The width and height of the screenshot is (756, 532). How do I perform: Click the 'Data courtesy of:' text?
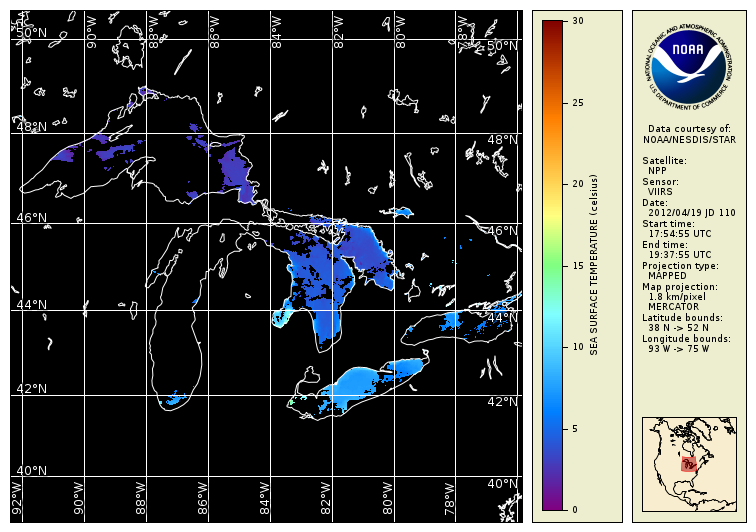click(x=689, y=129)
